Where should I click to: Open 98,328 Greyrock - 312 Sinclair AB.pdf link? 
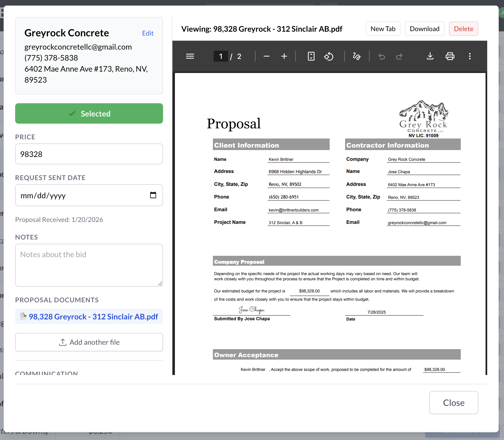(x=93, y=317)
